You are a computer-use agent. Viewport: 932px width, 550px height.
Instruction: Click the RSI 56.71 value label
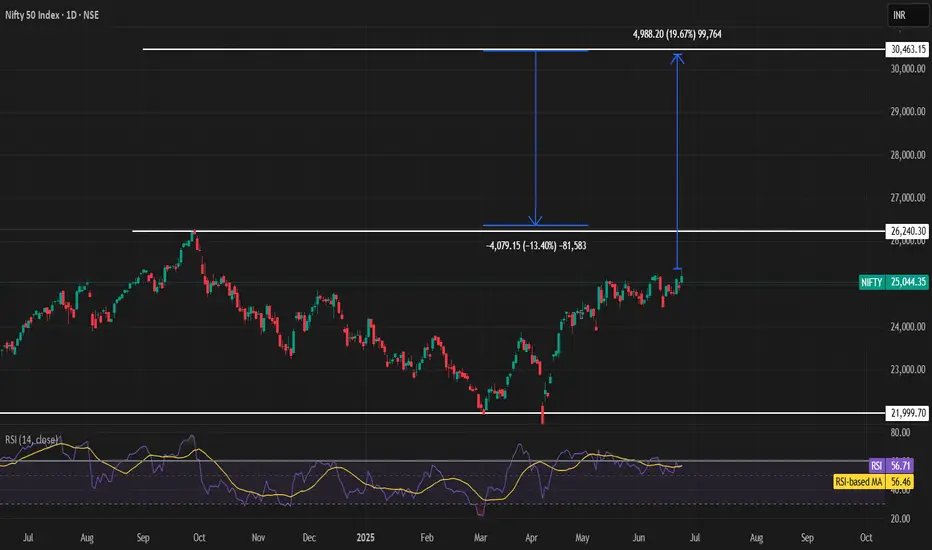click(891, 466)
